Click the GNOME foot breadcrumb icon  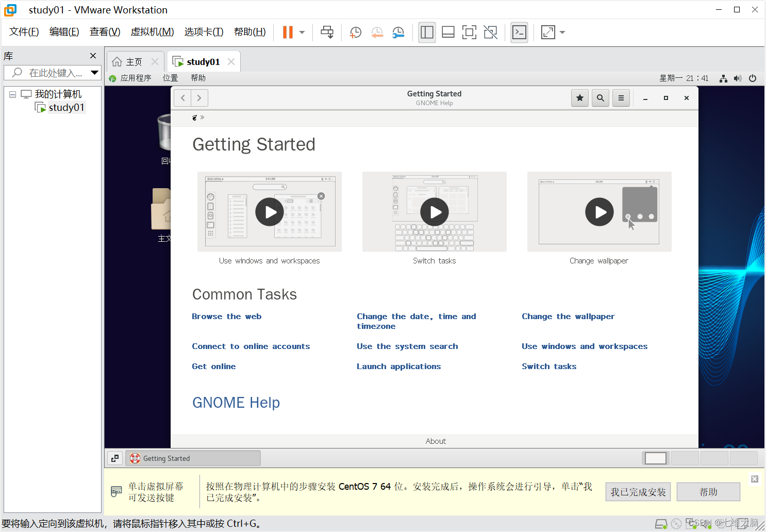click(x=194, y=118)
